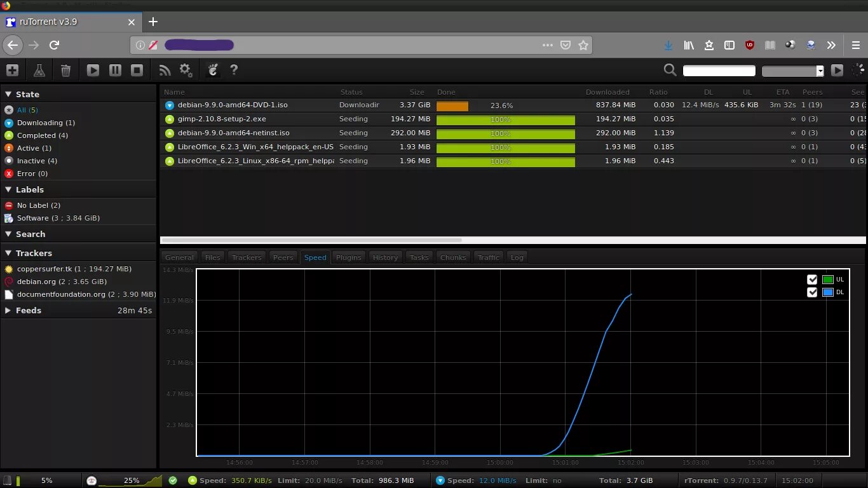
Task: Open the Firefox hamburger menu
Action: 856,45
